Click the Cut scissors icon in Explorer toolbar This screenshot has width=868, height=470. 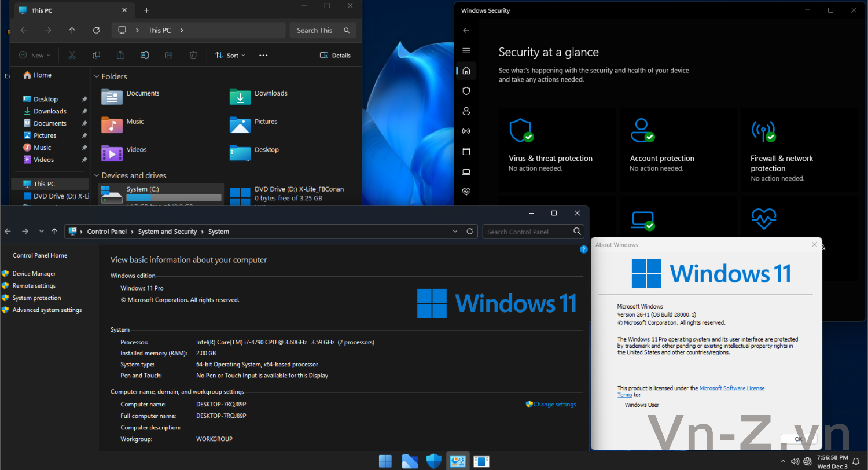pyautogui.click(x=72, y=56)
